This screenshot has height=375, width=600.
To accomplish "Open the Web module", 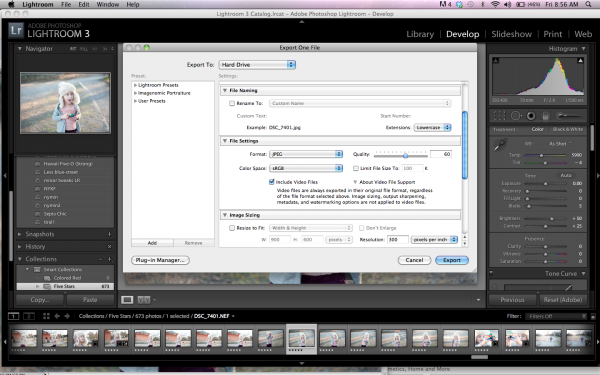I will point(583,34).
